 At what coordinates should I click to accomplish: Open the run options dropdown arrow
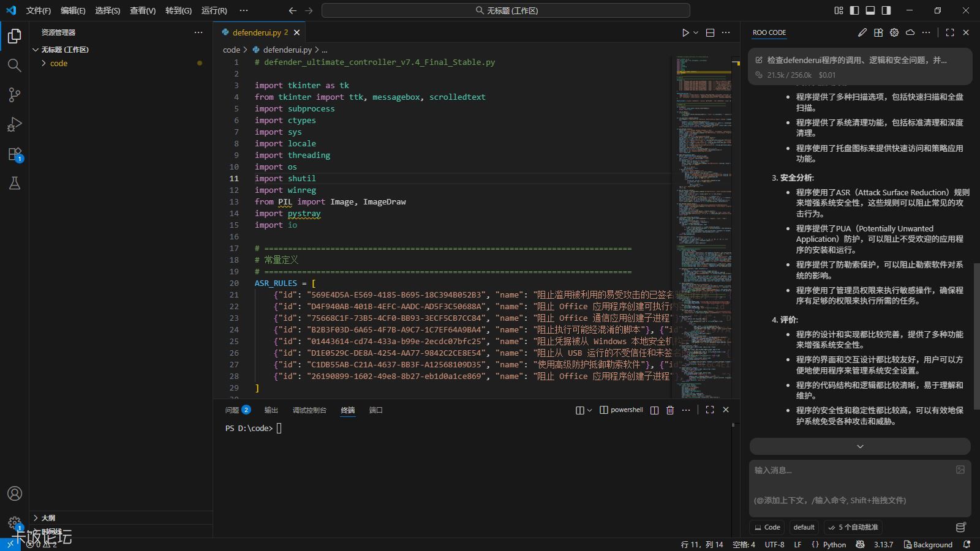point(696,32)
